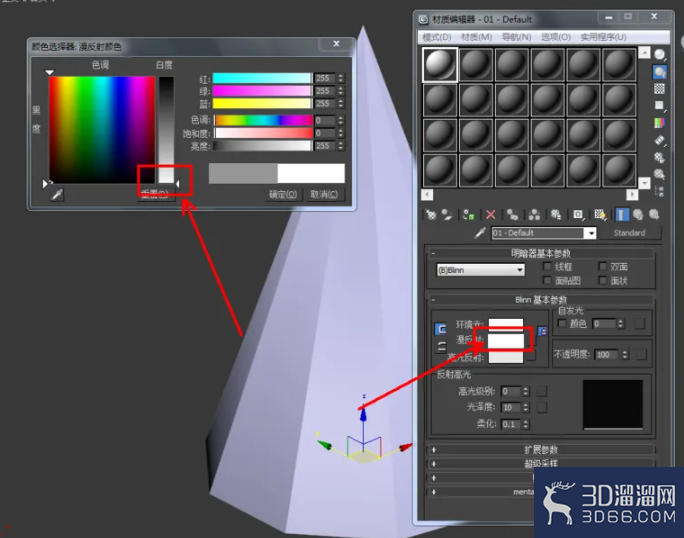This screenshot has height=538, width=684.
Task: Click Go Forward to Sibling icon
Action: coord(654,215)
